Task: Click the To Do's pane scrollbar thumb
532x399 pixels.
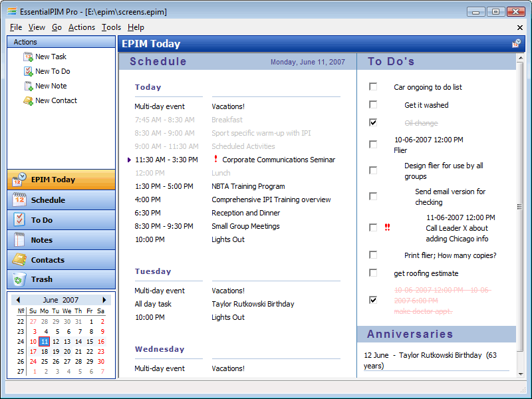Action: (x=521, y=207)
